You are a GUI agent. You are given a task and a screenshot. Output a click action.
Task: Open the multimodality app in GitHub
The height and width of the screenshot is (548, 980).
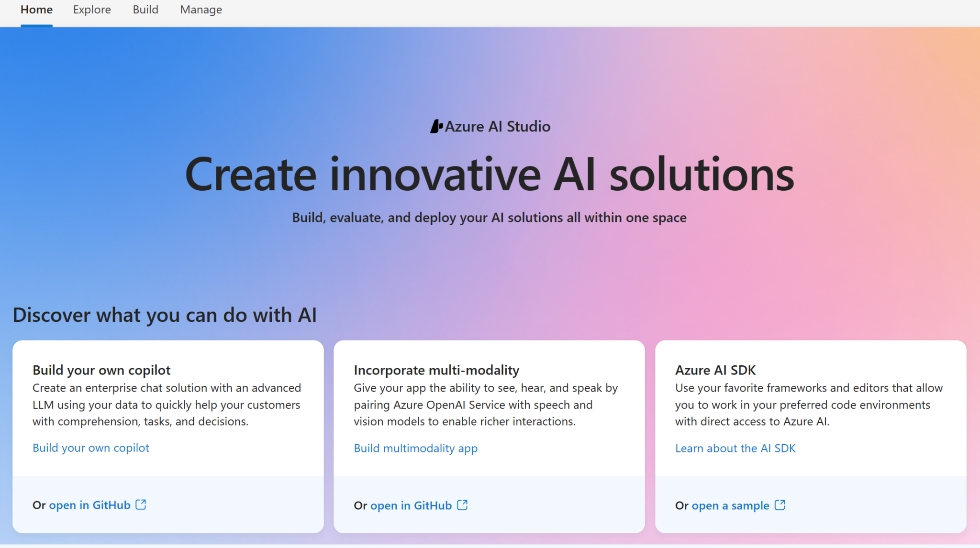[411, 505]
